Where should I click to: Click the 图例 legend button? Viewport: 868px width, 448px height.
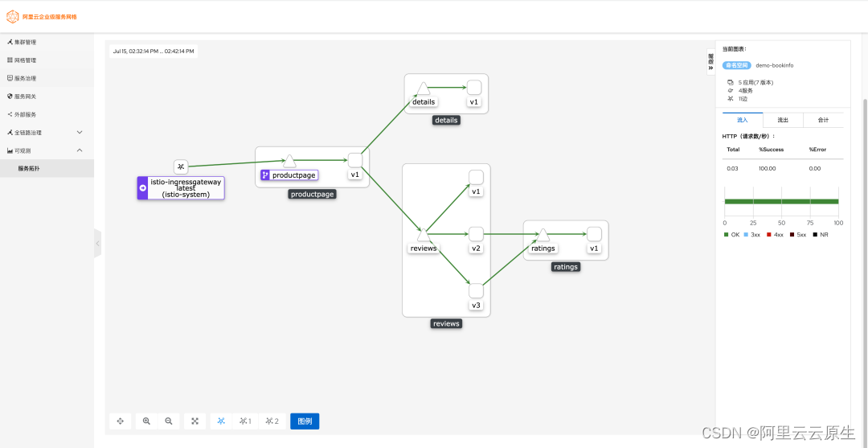305,421
